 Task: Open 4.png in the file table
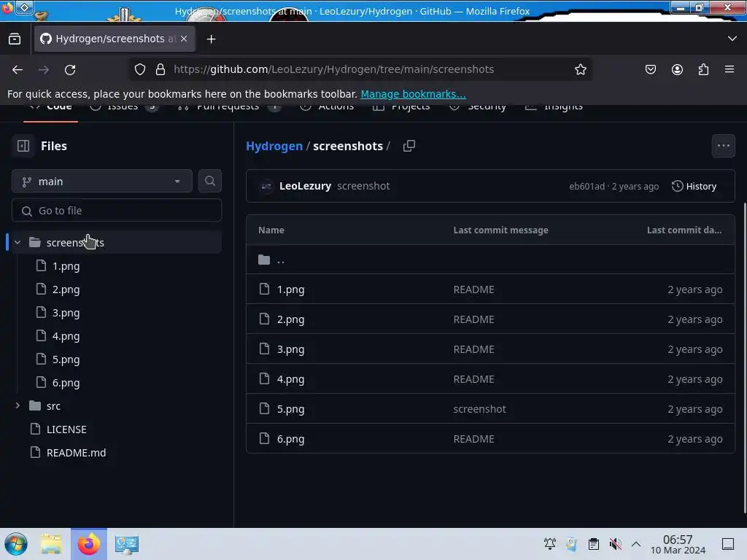(290, 379)
